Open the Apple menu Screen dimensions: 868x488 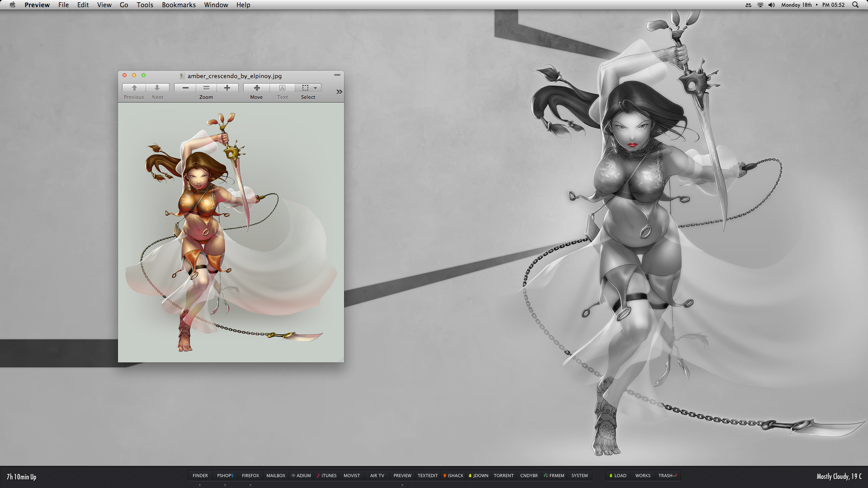coord(13,5)
